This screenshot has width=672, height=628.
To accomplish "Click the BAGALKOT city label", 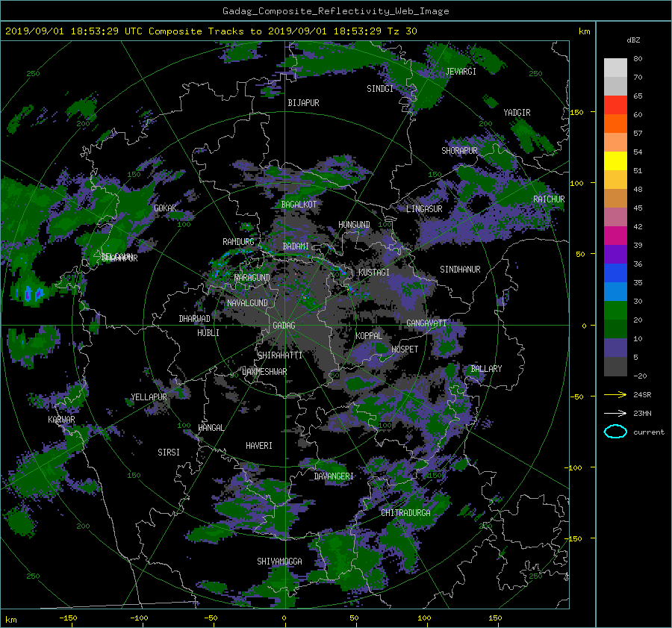I will click(299, 205).
